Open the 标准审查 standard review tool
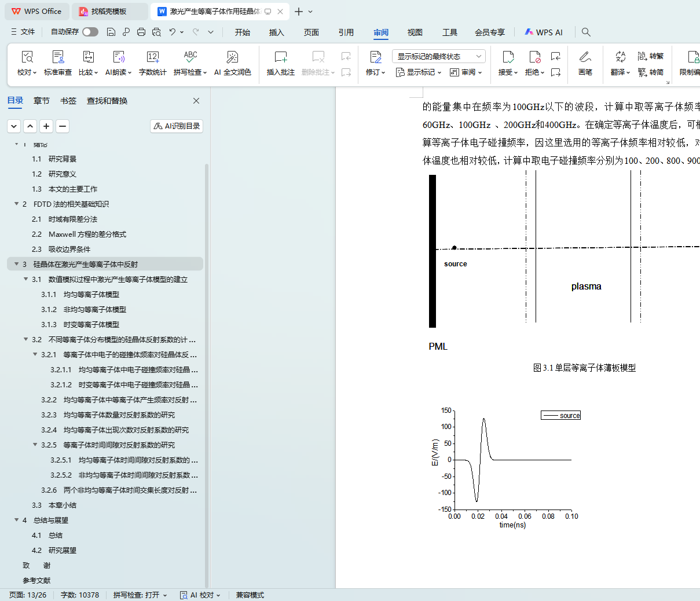 tap(58, 57)
